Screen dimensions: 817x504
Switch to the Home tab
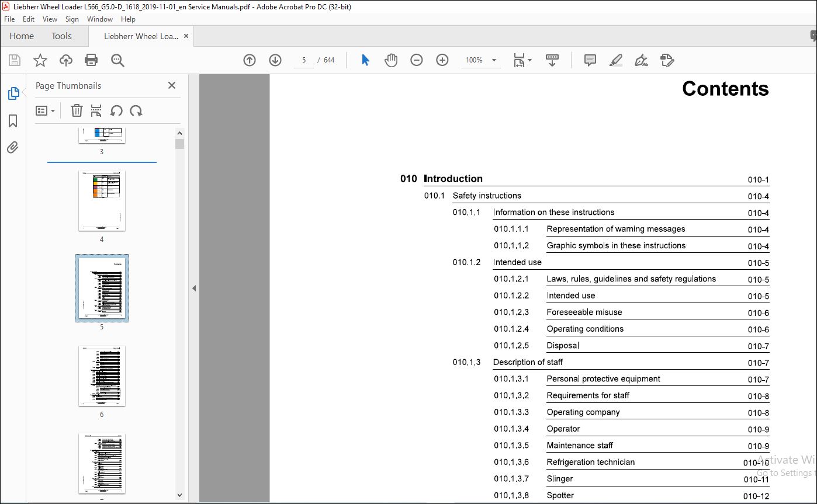tap(22, 36)
